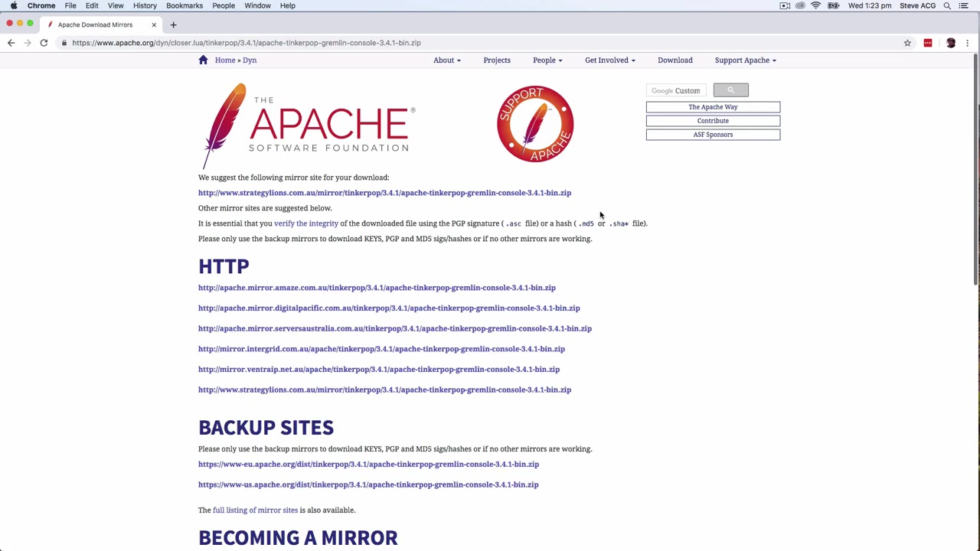
Task: Open the 'full listing of mirror sites' link
Action: [x=255, y=510]
